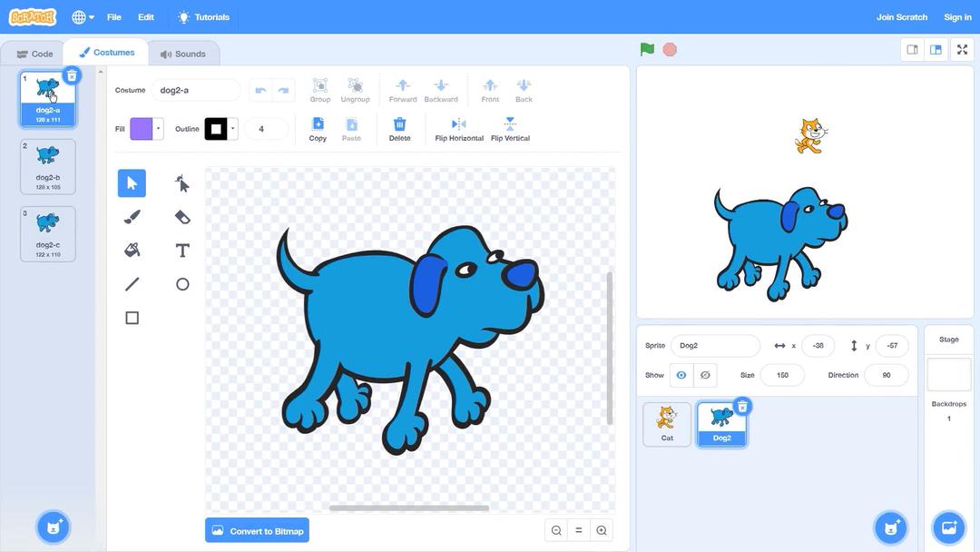The width and height of the screenshot is (980, 552).
Task: Delete the selected costume shape
Action: 399,124
